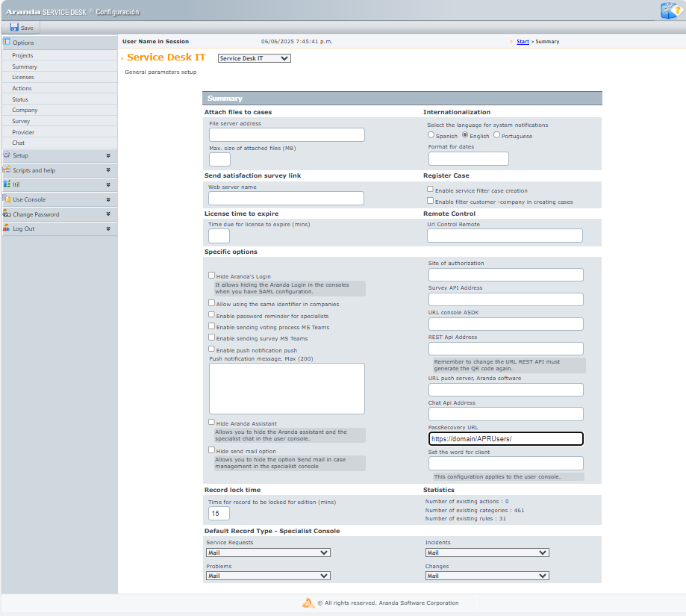Click the URL console ASDK field
Image resolution: width=686 pixels, height=616 pixels.
506,324
